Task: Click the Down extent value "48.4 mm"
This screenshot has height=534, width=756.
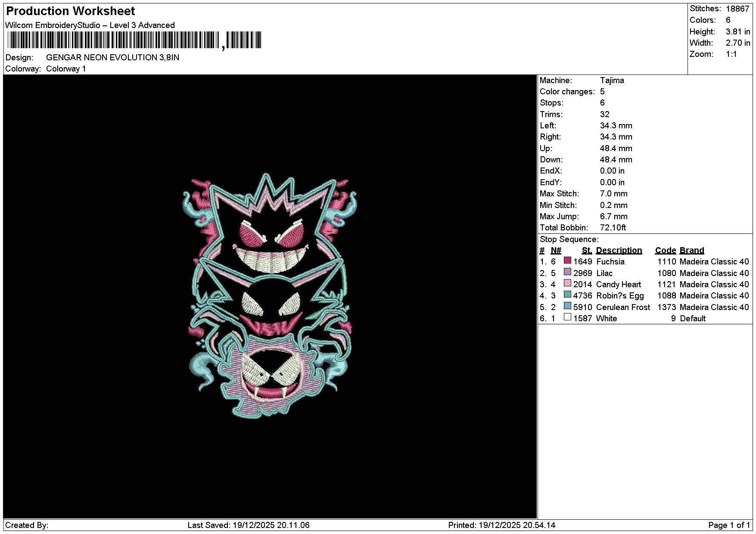Action: tap(616, 159)
